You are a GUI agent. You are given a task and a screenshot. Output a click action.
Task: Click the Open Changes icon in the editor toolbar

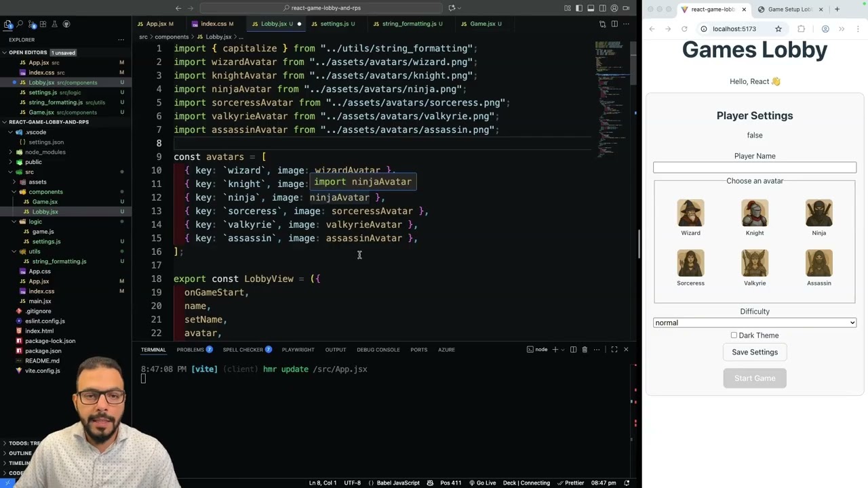[x=602, y=24]
